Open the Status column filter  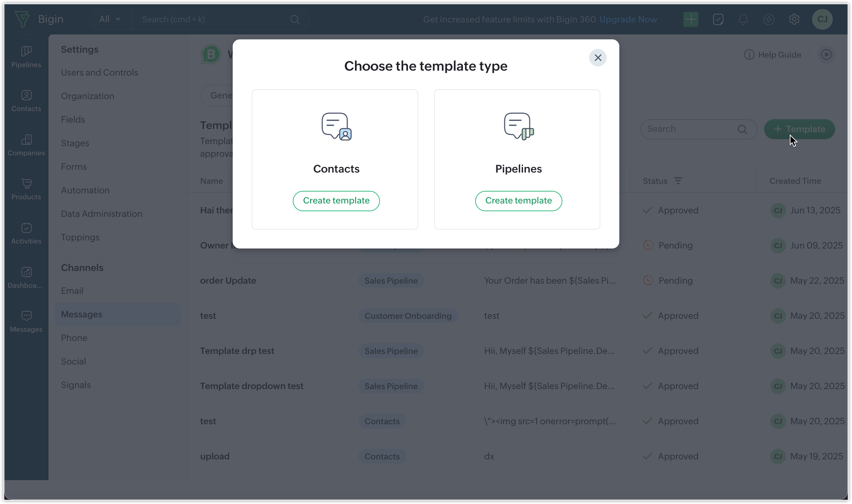point(678,181)
